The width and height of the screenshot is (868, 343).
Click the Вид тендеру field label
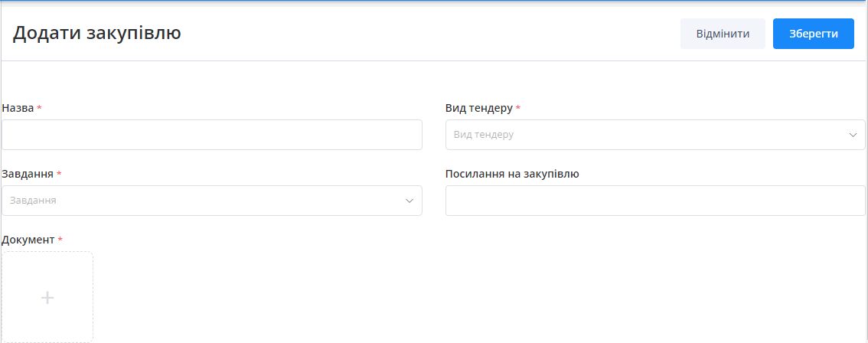pos(478,108)
